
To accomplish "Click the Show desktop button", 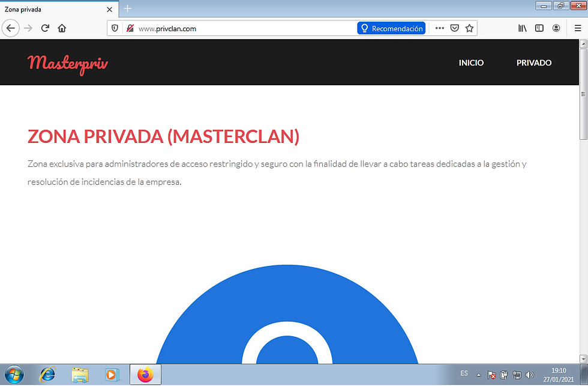I will click(x=583, y=375).
